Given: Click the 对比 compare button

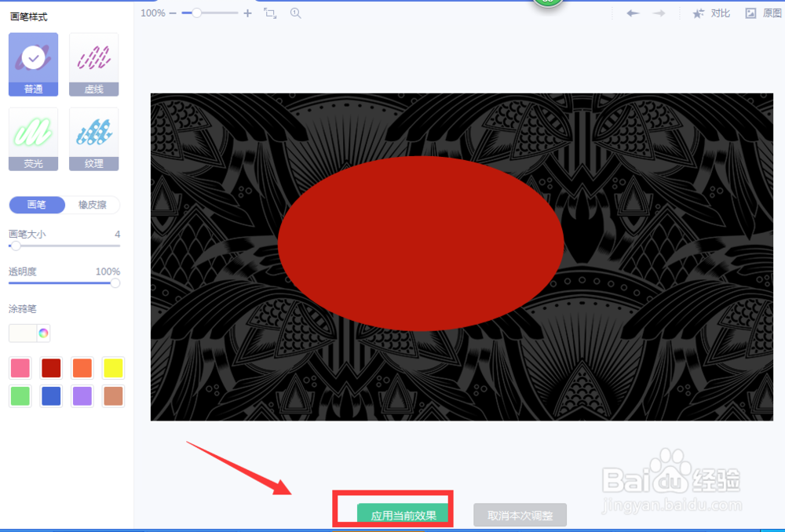Looking at the screenshot, I should pyautogui.click(x=711, y=13).
